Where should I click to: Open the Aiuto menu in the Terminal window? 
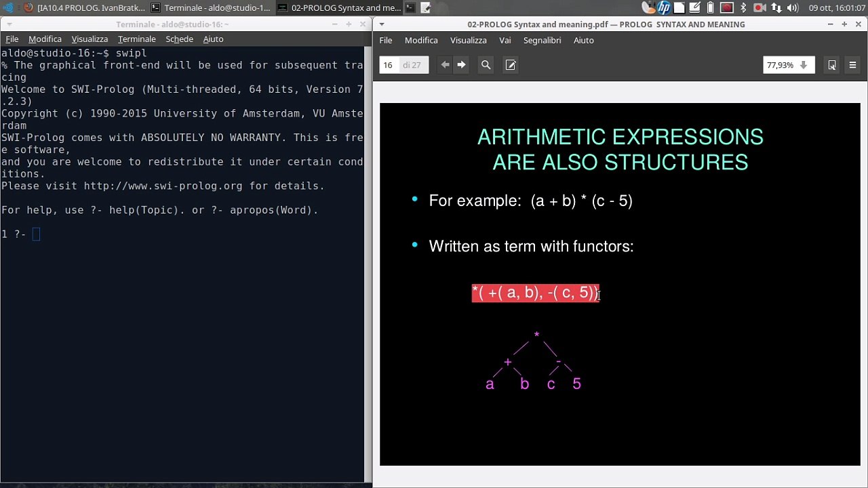(213, 39)
